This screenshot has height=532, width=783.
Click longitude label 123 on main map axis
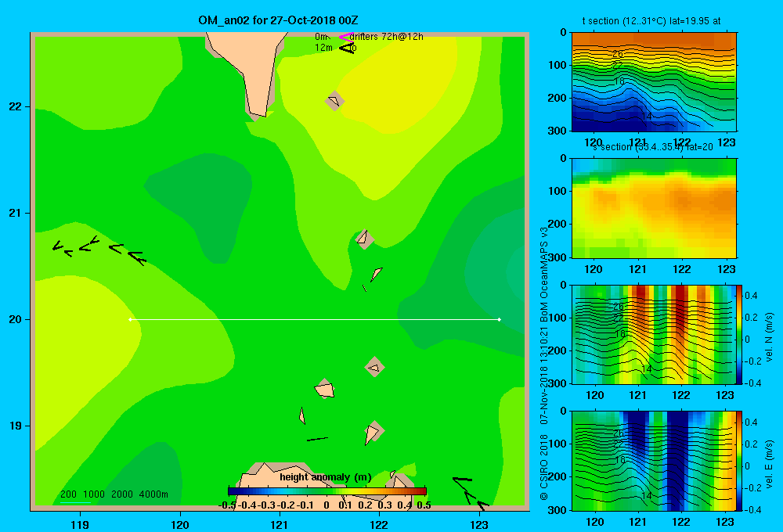479,524
